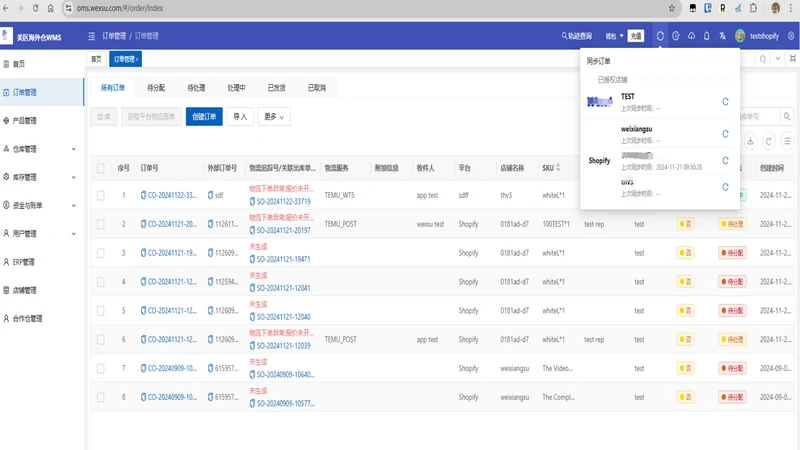Check the box for order row 4
The width and height of the screenshot is (800, 450).
[101, 282]
